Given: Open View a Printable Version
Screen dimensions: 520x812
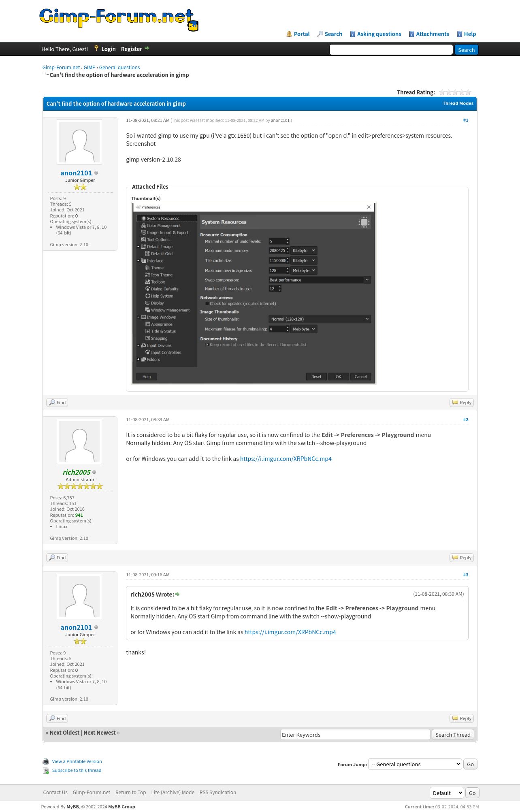Looking at the screenshot, I should click(x=77, y=761).
